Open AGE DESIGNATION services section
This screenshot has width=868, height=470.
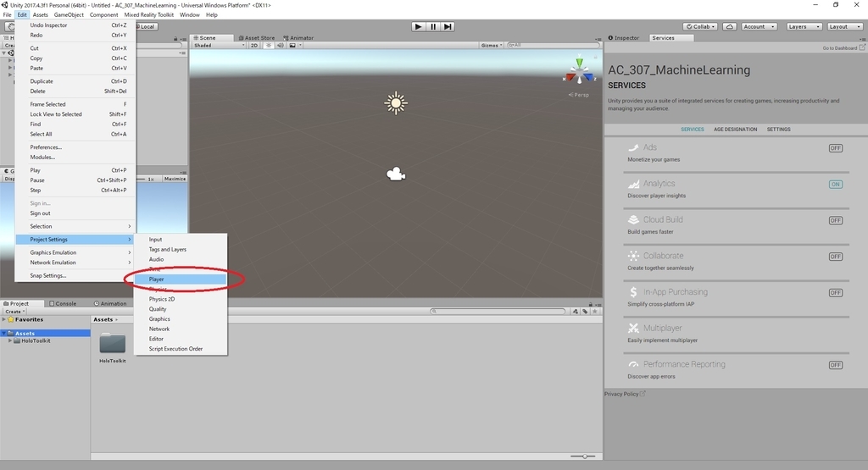pyautogui.click(x=735, y=130)
